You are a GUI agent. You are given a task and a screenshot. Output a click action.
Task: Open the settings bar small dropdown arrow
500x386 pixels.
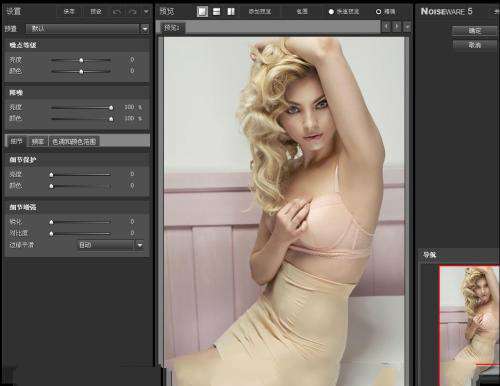pyautogui.click(x=146, y=12)
